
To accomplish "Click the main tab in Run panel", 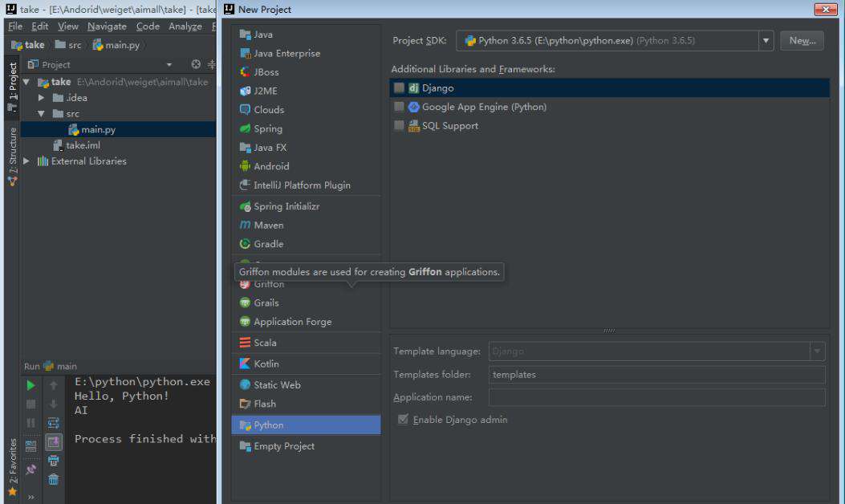I will click(60, 366).
